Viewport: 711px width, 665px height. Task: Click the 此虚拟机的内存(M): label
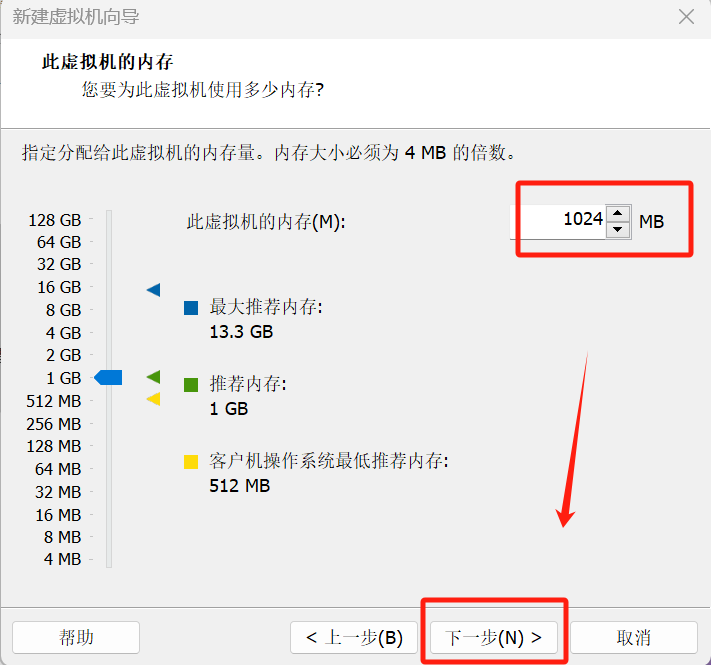266,222
